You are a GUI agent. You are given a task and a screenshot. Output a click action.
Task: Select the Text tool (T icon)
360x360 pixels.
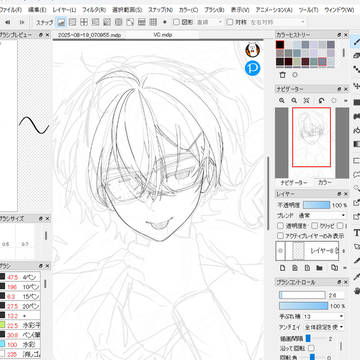(x=356, y=232)
